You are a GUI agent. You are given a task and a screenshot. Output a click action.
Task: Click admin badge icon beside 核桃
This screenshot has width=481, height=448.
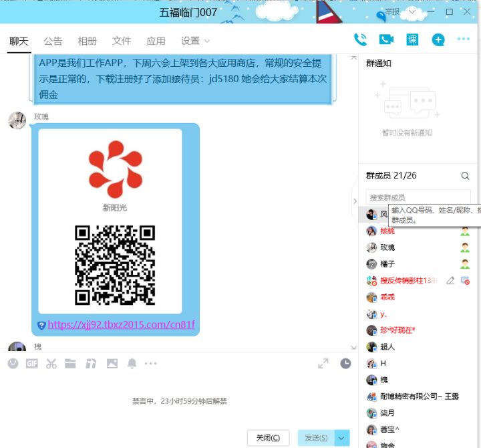click(x=465, y=231)
